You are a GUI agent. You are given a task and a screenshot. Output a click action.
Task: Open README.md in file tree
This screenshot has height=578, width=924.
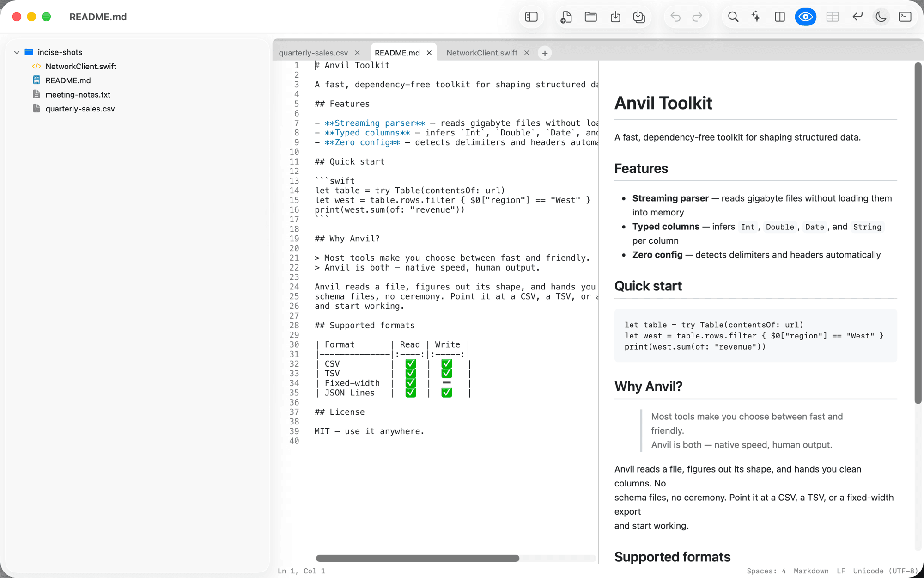(x=68, y=80)
